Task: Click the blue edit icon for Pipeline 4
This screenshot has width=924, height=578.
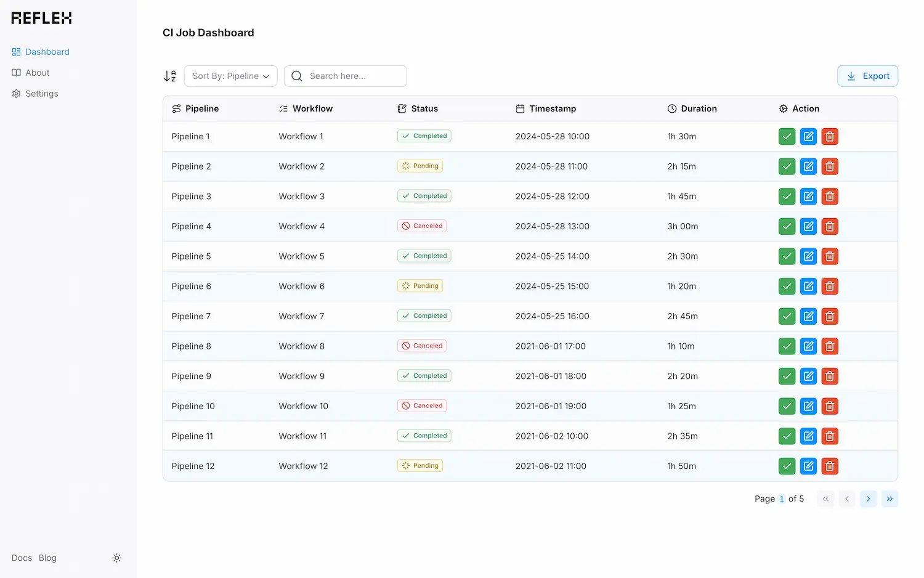Action: coord(808,226)
